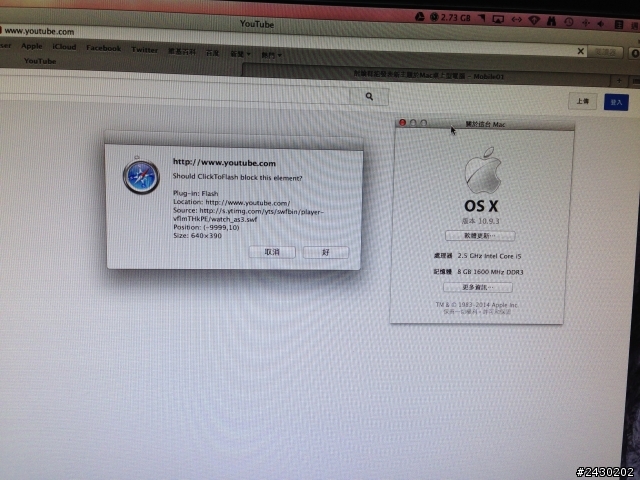Open the Google Drive menu bar icon
The height and width of the screenshot is (480, 640).
[420, 16]
